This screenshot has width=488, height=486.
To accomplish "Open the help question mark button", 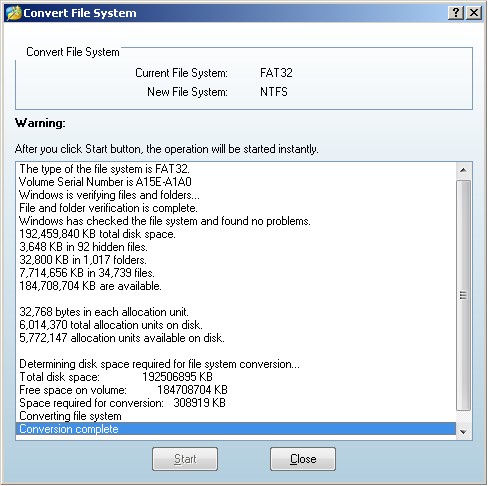I will (456, 13).
